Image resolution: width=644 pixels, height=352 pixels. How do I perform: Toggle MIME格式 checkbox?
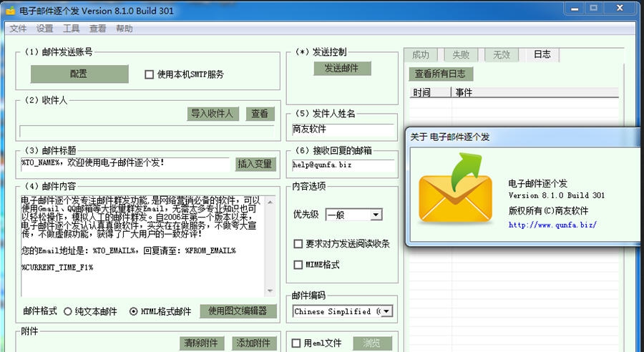(x=298, y=265)
